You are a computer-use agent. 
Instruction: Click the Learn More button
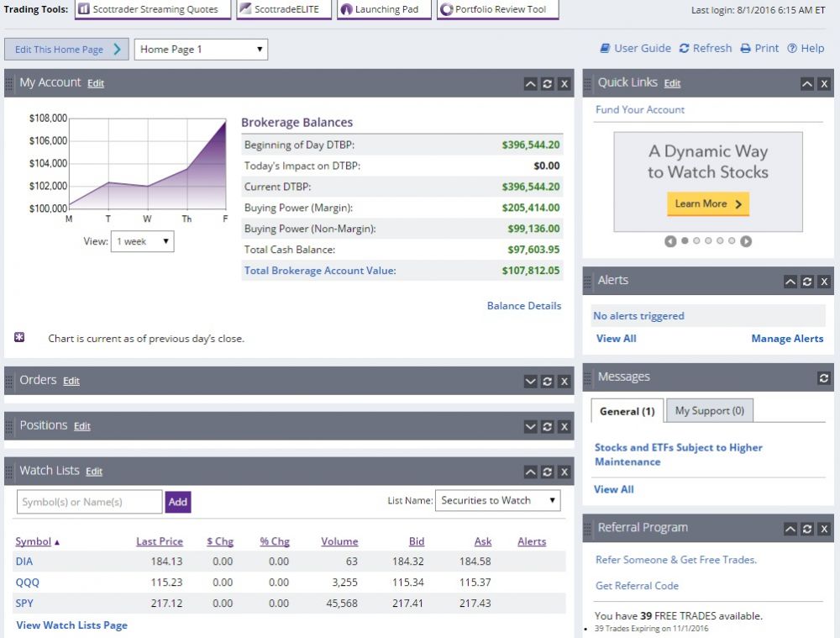click(707, 203)
